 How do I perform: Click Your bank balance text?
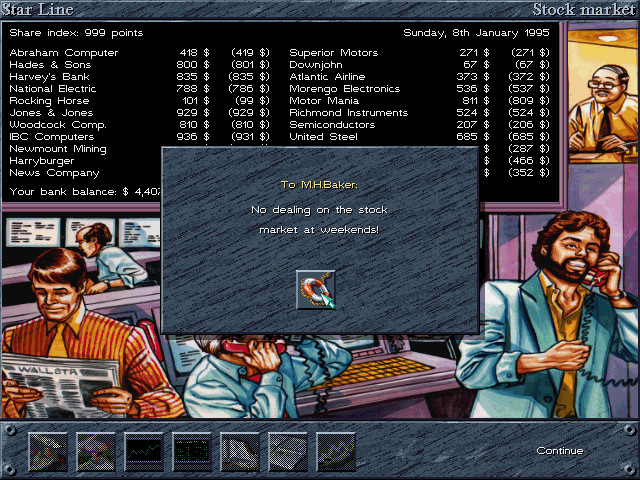pyautogui.click(x=86, y=192)
